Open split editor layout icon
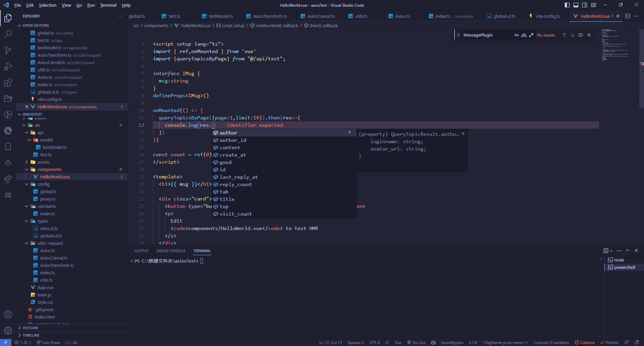 628,16
